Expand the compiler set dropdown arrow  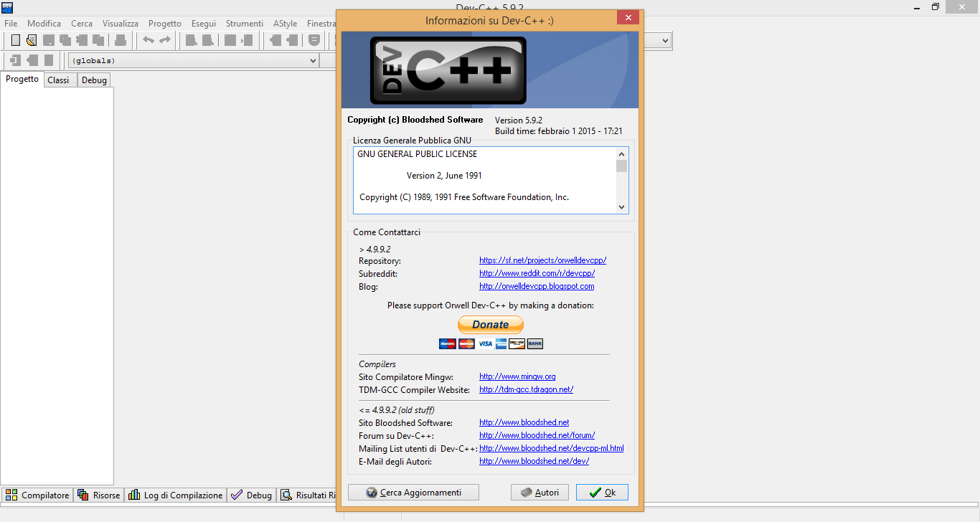point(665,41)
